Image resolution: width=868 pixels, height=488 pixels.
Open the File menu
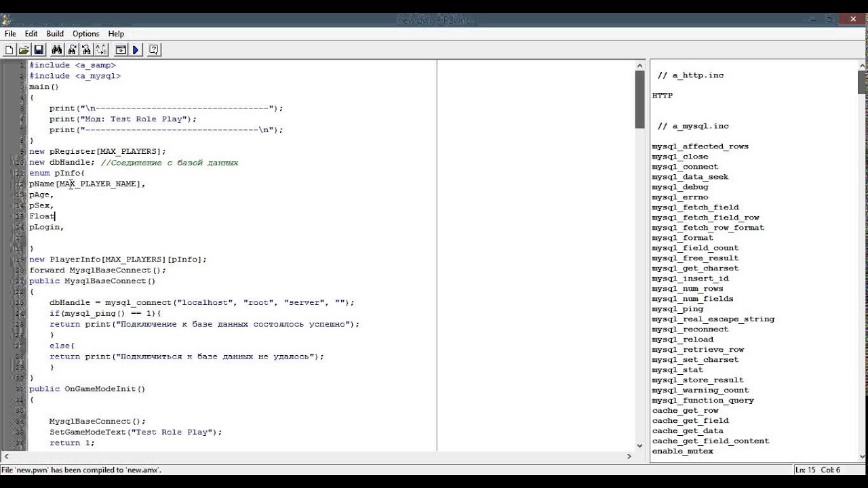pos(10,33)
